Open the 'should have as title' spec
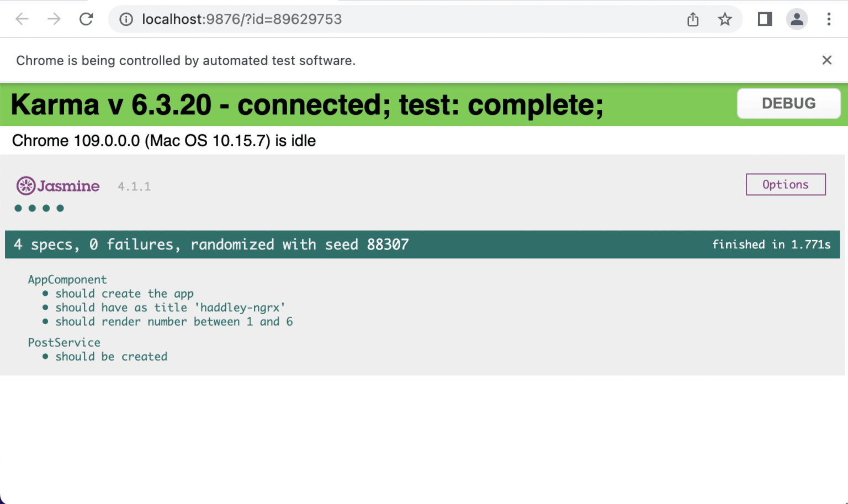Screen dimensions: 848x504 click(170, 307)
